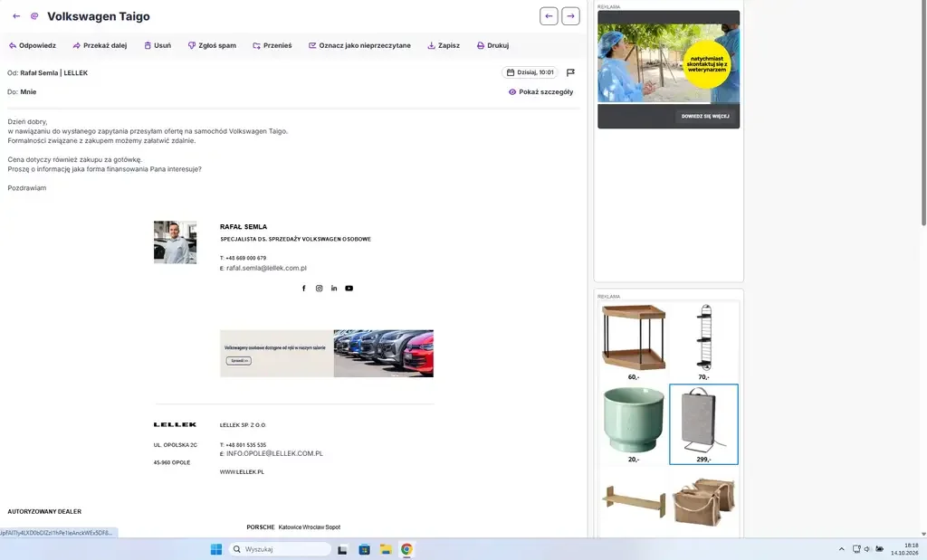Click the LELLEK logo in the footer
The height and width of the screenshot is (560, 927).
(x=175, y=424)
